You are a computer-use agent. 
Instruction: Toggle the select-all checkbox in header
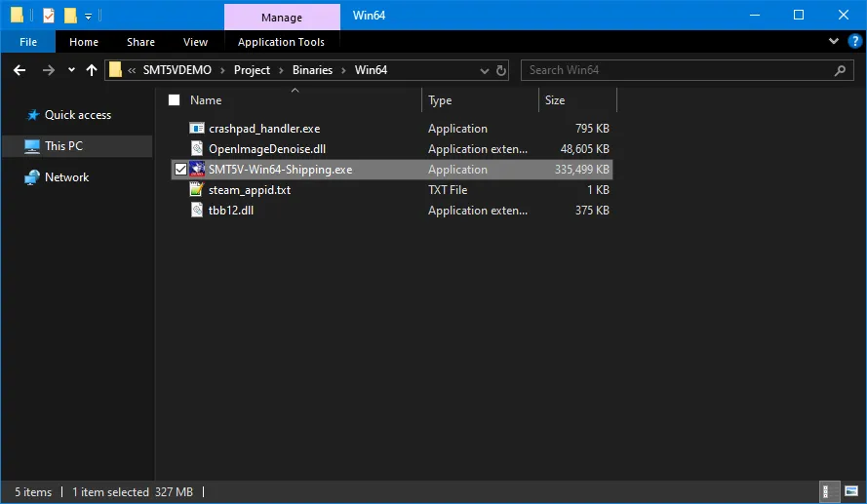[x=175, y=100]
